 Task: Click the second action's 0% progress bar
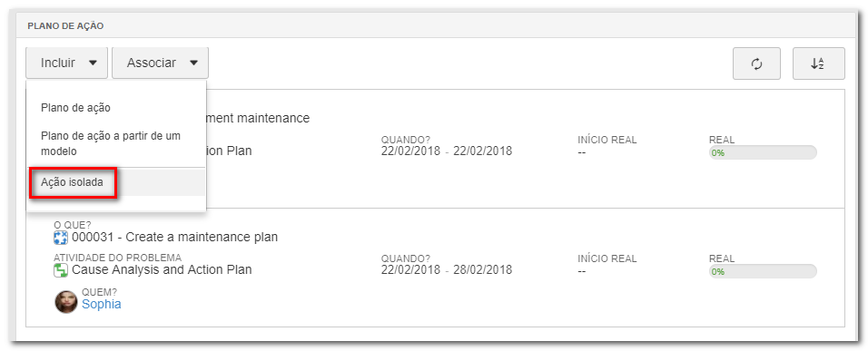click(x=763, y=271)
